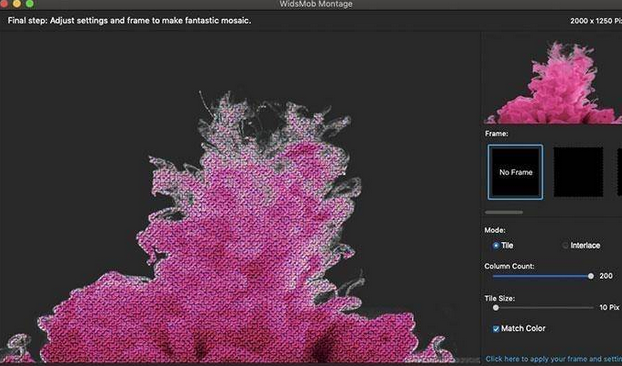The image size is (622, 366).
Task: Pick the partially visible third frame
Action: coord(619,172)
